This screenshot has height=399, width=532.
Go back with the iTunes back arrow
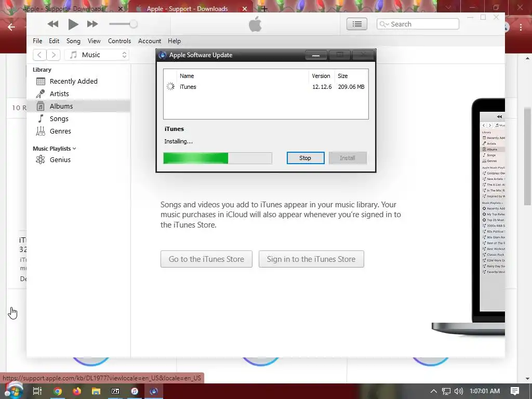[39, 55]
